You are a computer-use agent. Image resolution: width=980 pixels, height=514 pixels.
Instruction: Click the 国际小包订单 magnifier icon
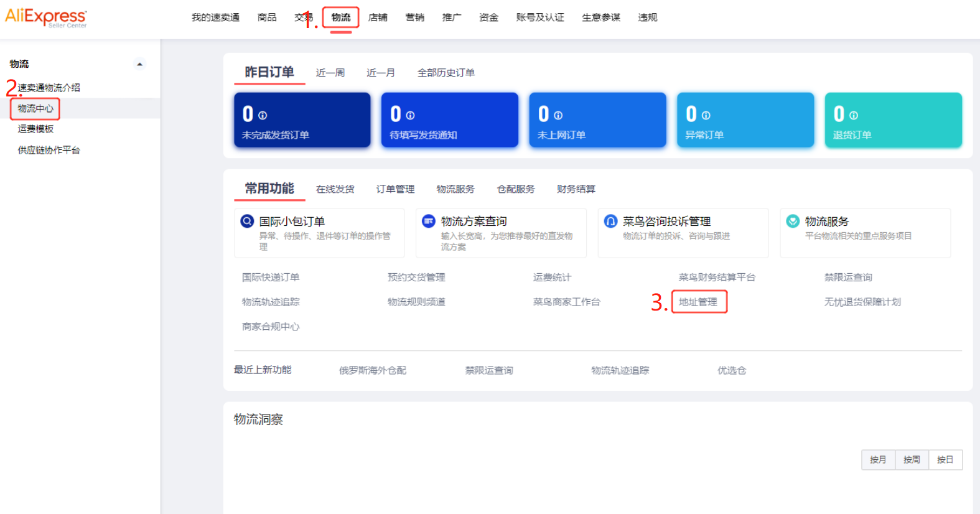point(247,221)
